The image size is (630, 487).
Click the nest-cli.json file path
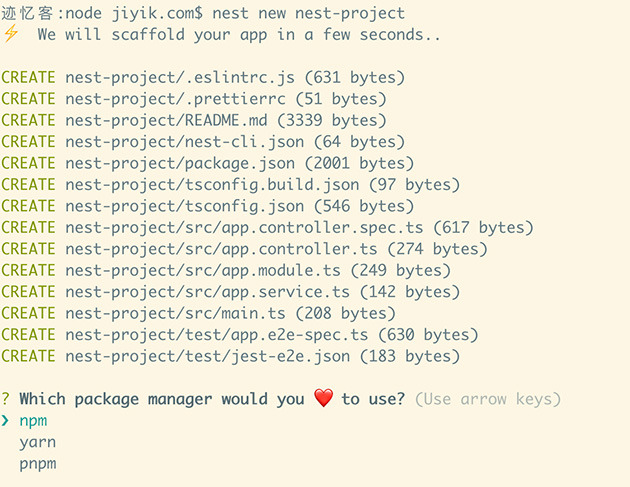185,142
